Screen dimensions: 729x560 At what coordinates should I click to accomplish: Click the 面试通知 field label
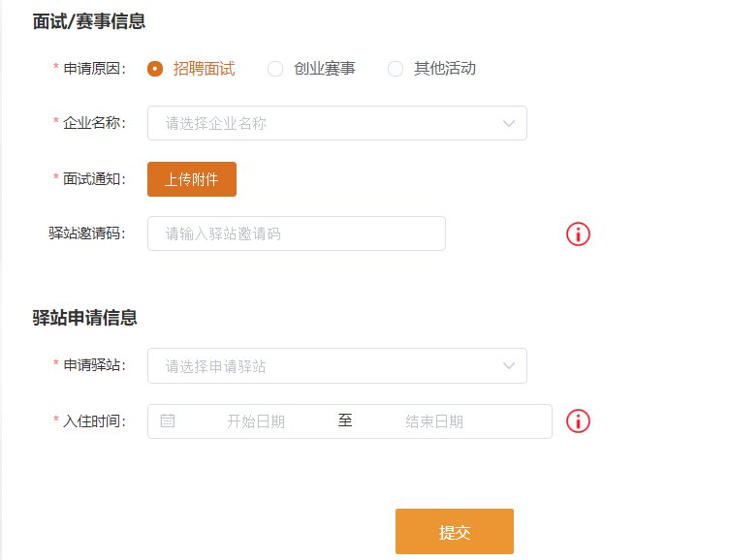(x=94, y=179)
